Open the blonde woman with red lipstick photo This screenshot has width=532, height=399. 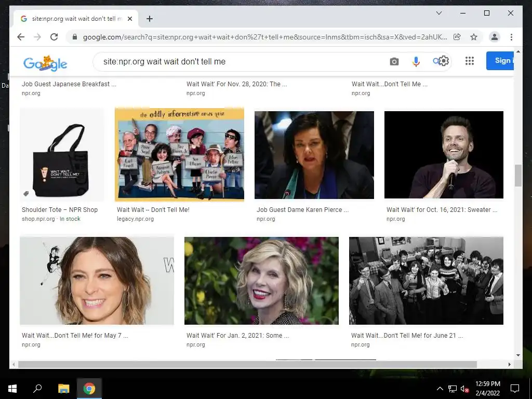(261, 281)
